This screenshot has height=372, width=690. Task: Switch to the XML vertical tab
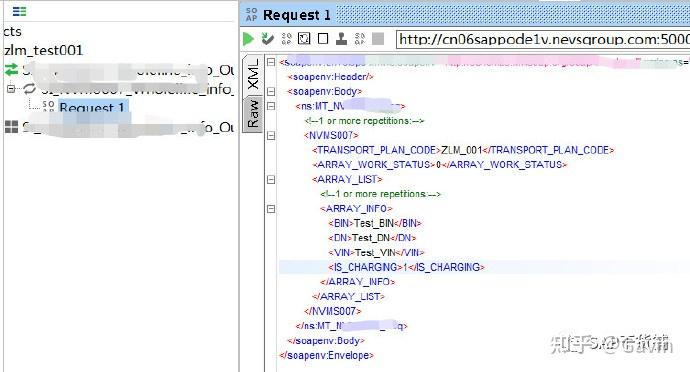[x=253, y=75]
